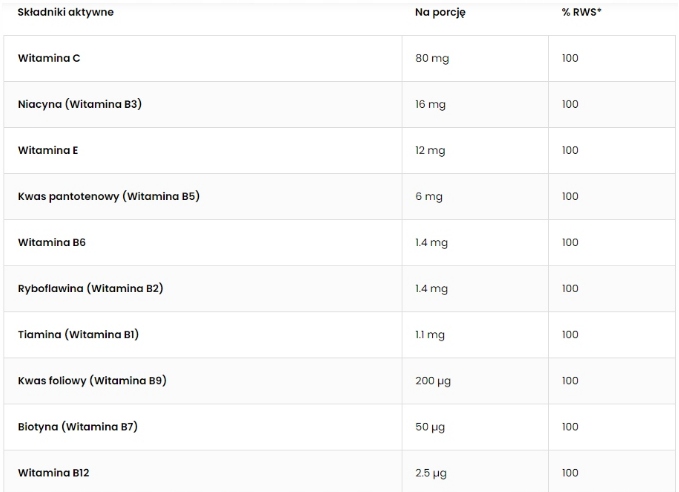Select Kwas pantotenowy (Witamina B5) label

coord(109,196)
